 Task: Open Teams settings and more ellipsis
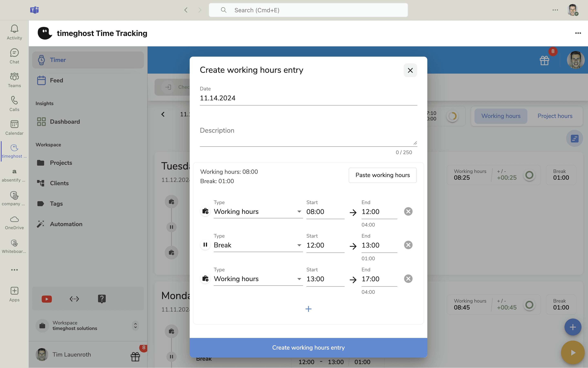coord(555,10)
